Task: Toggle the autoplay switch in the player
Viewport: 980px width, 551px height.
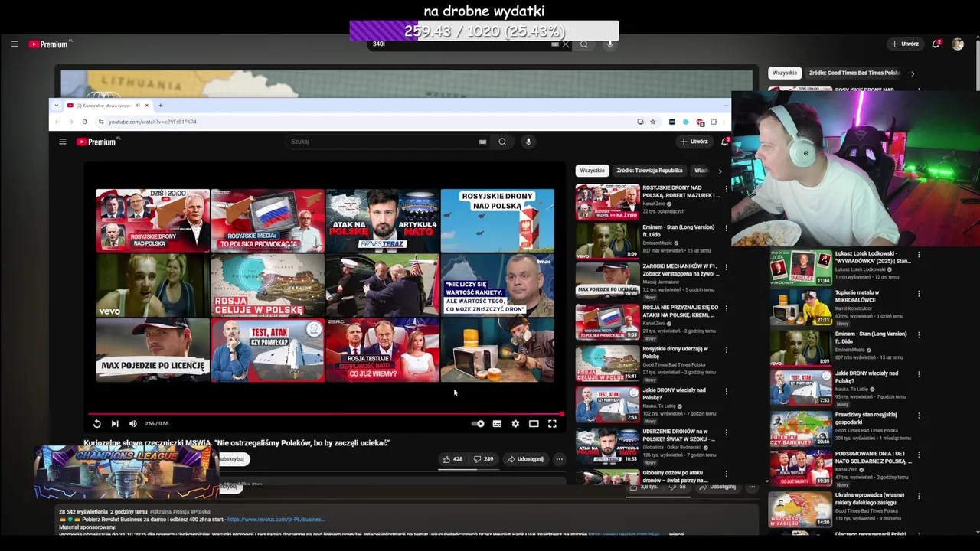Action: [x=478, y=424]
